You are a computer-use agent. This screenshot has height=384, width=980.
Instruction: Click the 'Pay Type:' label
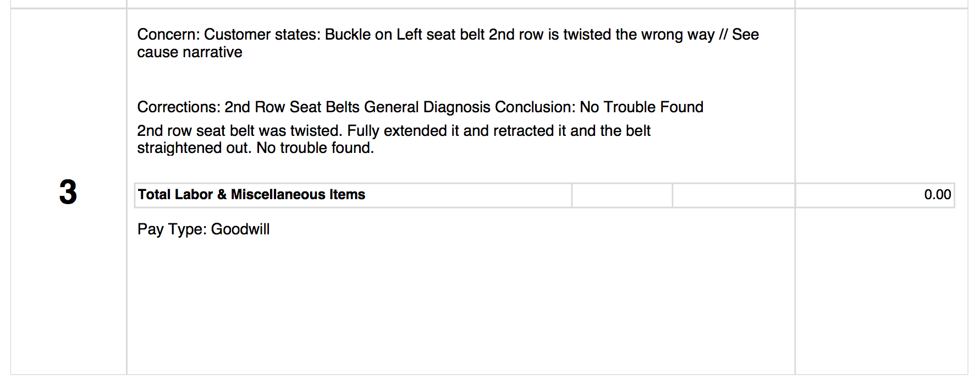pos(172,229)
